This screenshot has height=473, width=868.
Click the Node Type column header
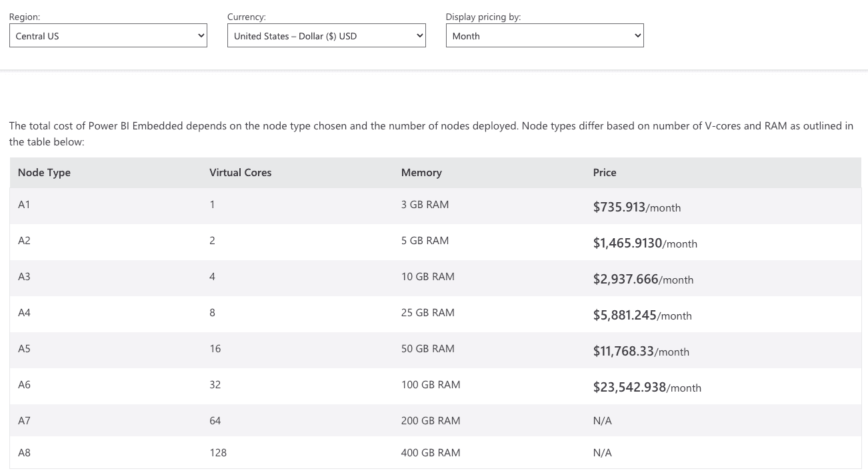coord(44,172)
